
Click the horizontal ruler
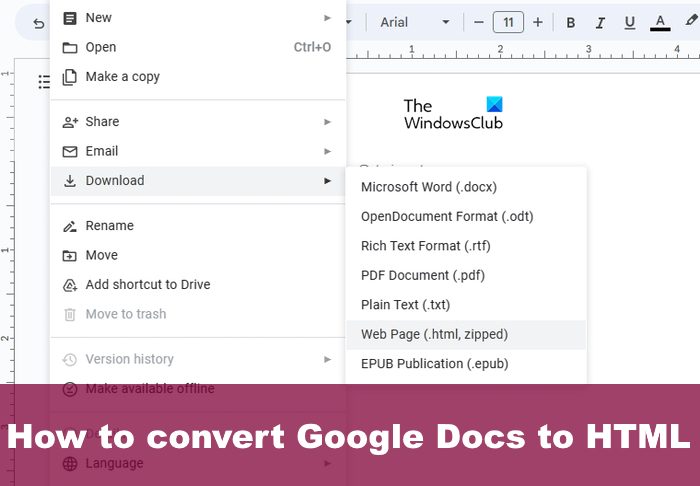[x=523, y=52]
